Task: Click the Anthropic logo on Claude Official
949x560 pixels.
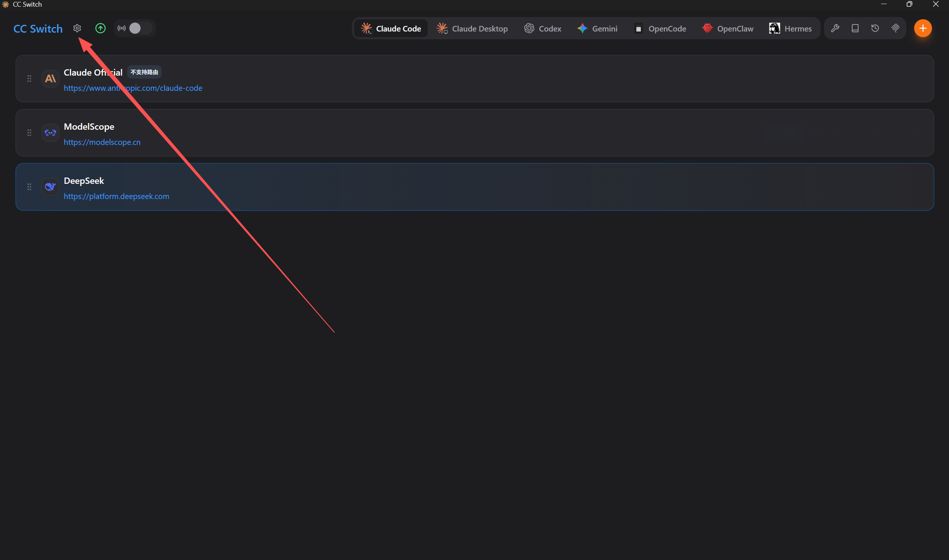Action: click(50, 79)
